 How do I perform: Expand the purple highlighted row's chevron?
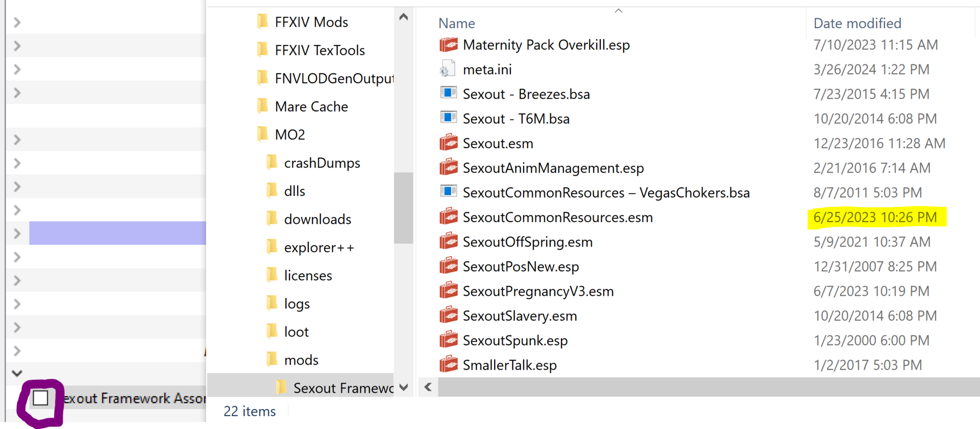tap(17, 233)
